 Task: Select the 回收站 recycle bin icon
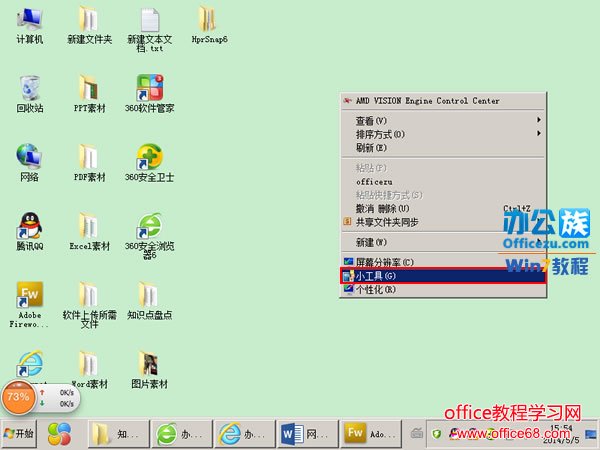click(29, 94)
